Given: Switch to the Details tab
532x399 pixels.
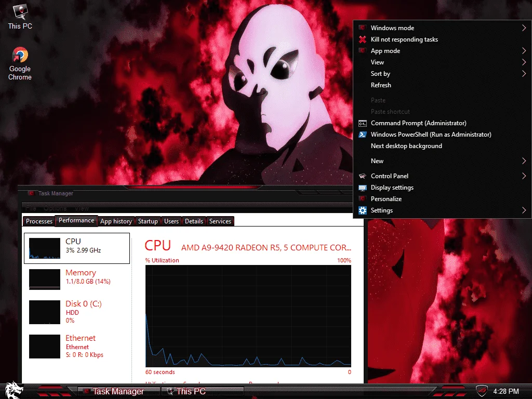Looking at the screenshot, I should pos(194,221).
